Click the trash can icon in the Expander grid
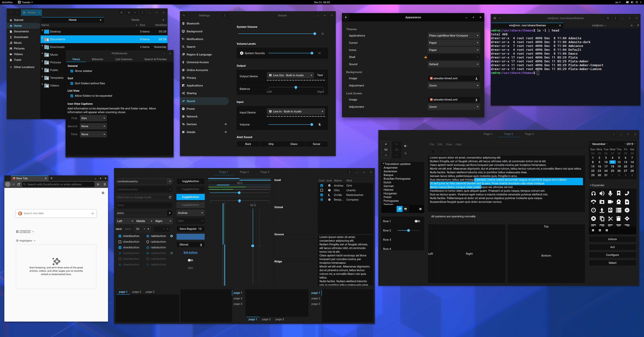This screenshot has height=337, width=644. tap(619, 219)
